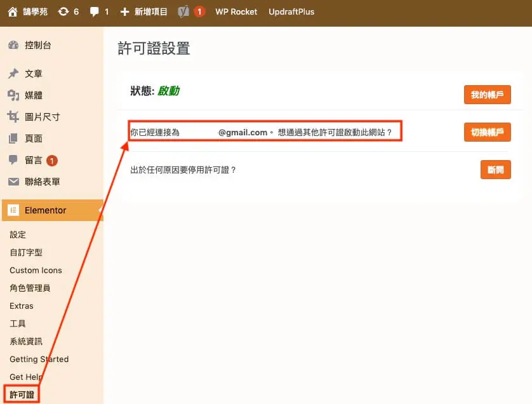The height and width of the screenshot is (404, 532).
Task: Open 聯絡表單 in the sidebar
Action: (43, 182)
